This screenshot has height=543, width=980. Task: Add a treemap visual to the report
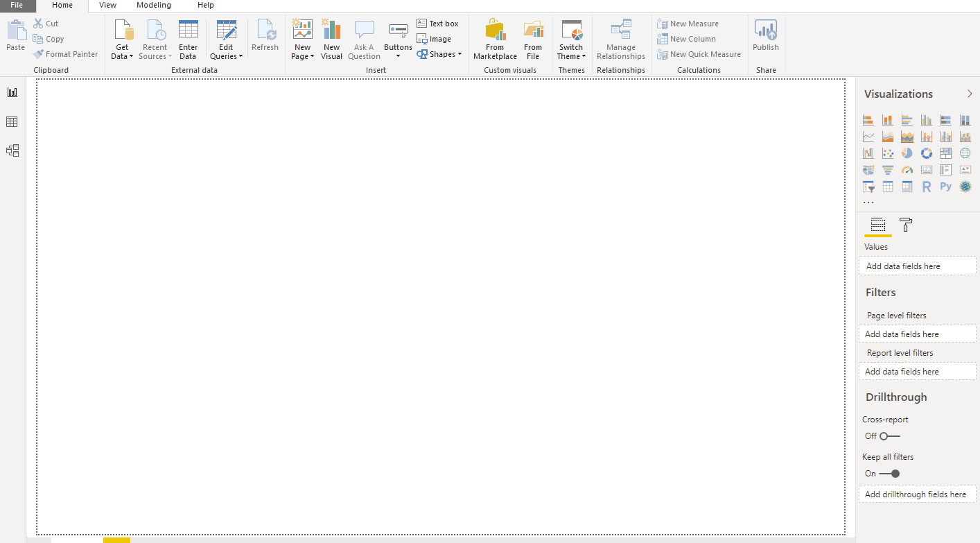tap(946, 153)
